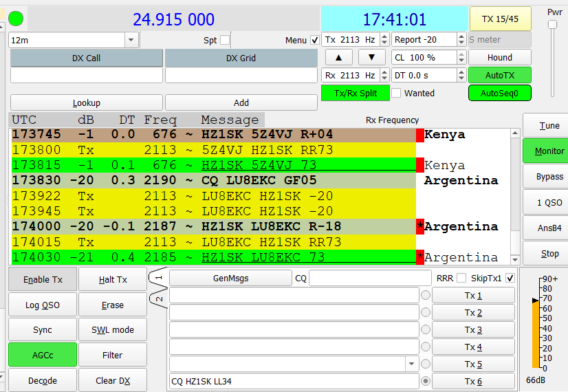This screenshot has height=392, width=568.
Task: Toggle the Spt checkbox
Action: [225, 40]
